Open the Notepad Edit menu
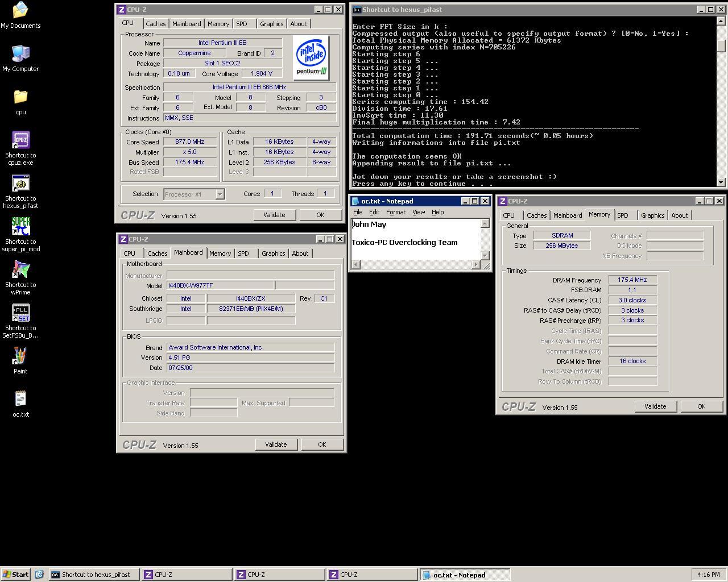Image resolution: width=728 pixels, height=582 pixels. click(x=374, y=212)
